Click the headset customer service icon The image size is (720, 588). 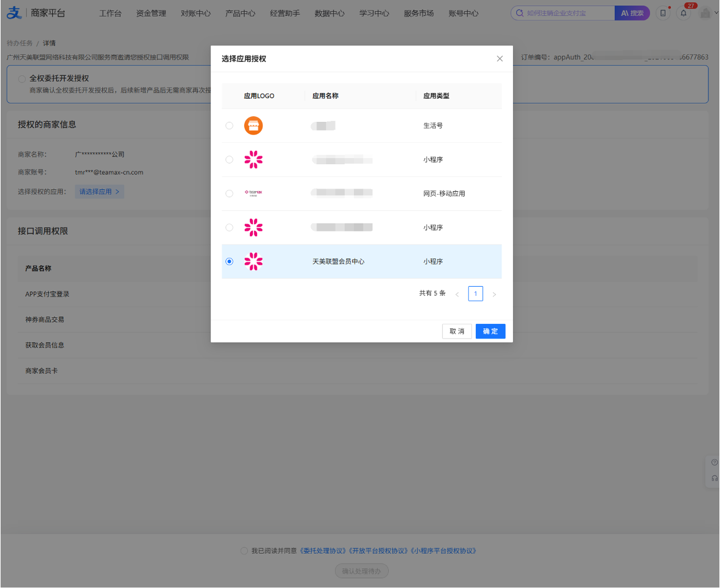click(x=714, y=478)
